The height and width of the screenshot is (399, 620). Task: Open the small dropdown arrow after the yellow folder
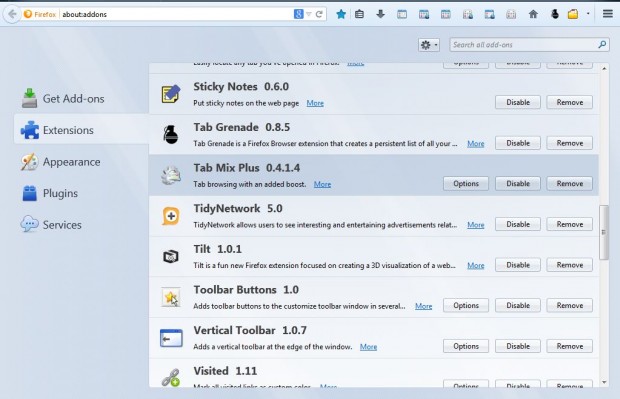tap(588, 14)
